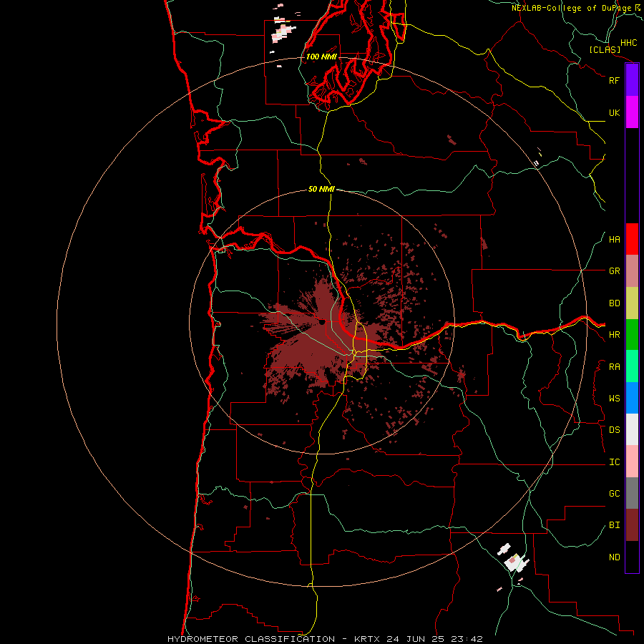The image size is (644, 644).
Task: Click the bright green RA legend swatch
Action: click(x=632, y=366)
